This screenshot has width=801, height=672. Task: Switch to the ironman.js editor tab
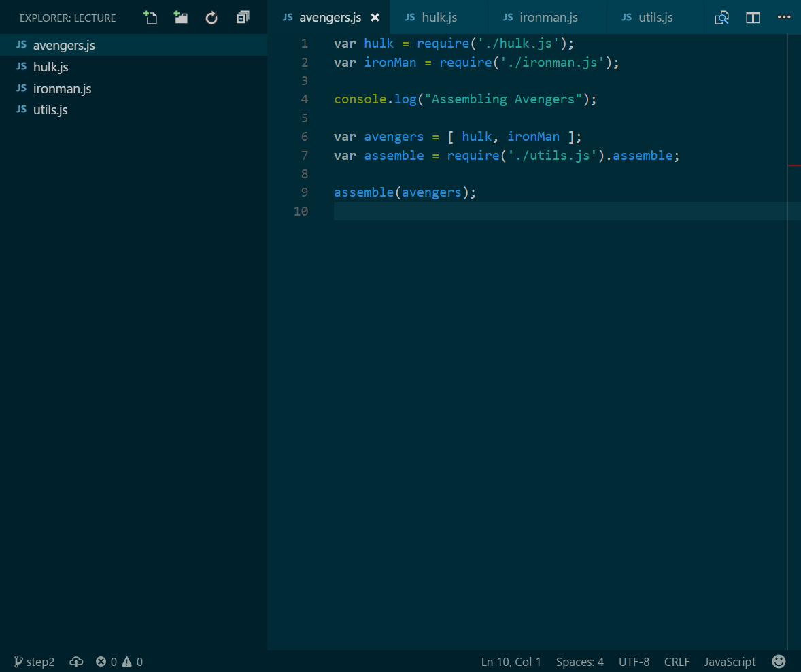(x=548, y=18)
